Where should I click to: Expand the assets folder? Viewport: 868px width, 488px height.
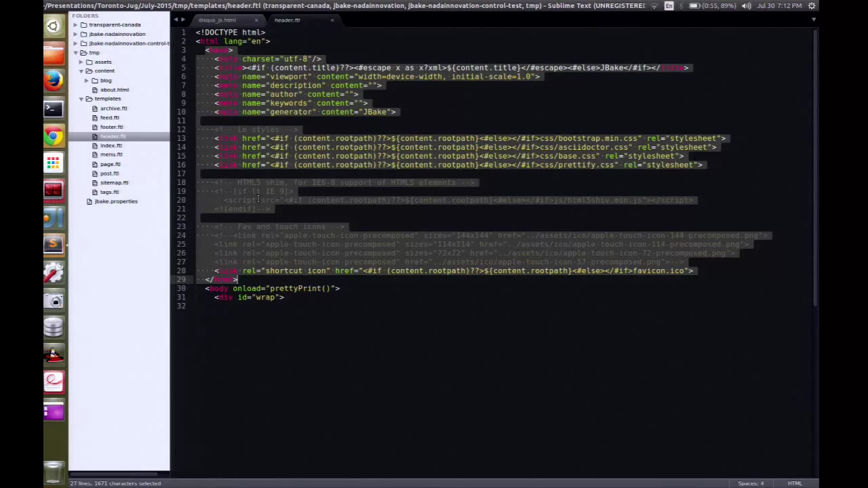[81, 62]
